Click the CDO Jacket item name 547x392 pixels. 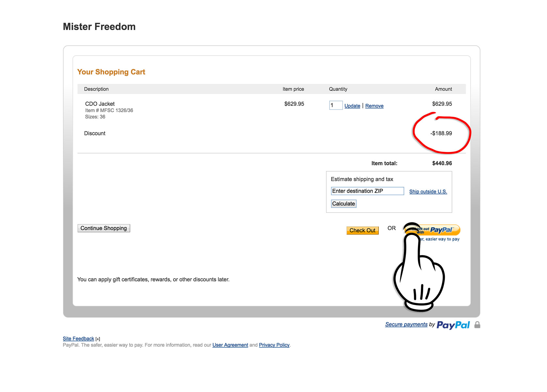(x=100, y=104)
